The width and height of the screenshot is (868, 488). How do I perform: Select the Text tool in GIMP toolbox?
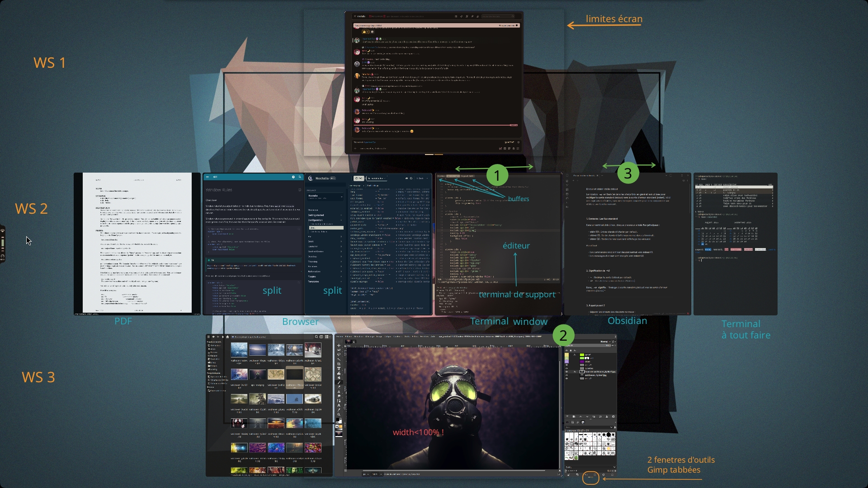pos(339,405)
